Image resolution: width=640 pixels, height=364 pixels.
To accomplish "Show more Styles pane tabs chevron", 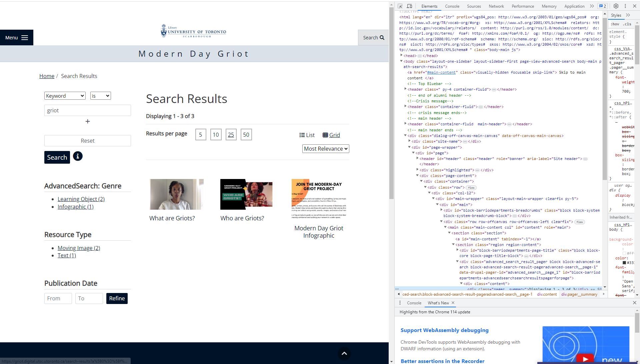I will coord(628,15).
